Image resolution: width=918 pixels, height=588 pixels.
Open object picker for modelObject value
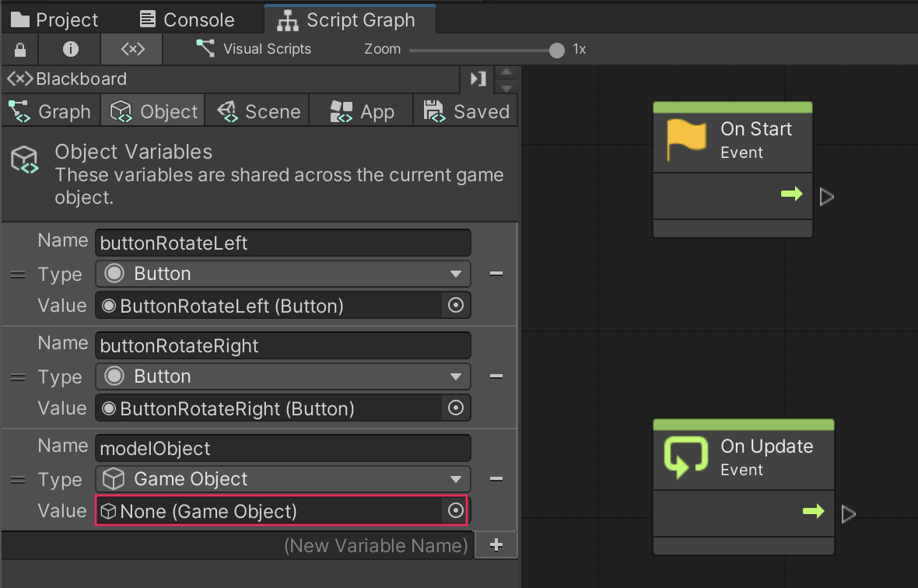[455, 511]
